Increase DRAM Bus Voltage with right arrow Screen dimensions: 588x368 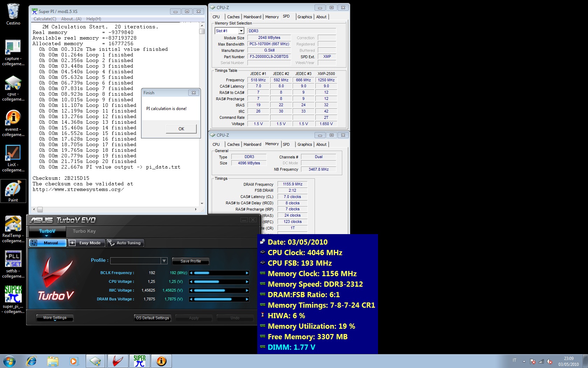pyautogui.click(x=247, y=299)
